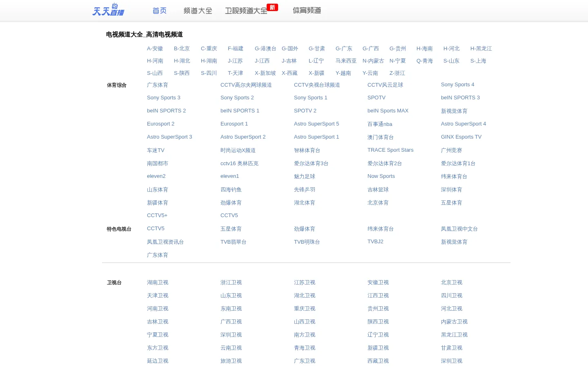Open the TVB明珠台 channel

pos(307,242)
